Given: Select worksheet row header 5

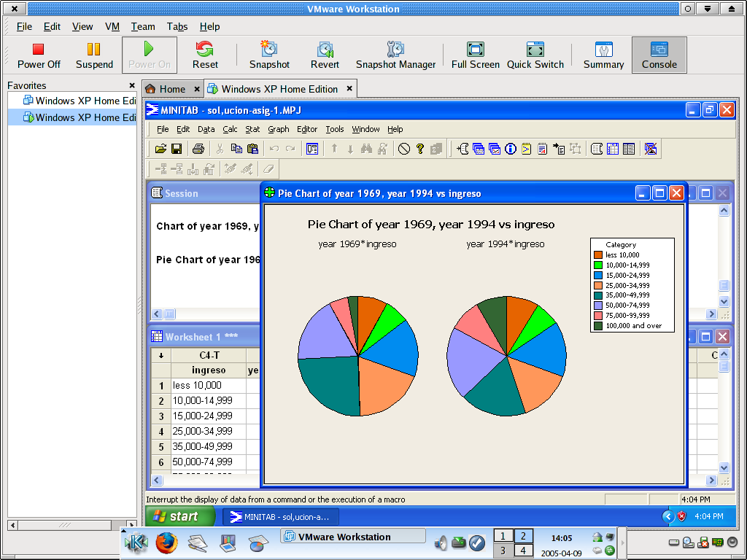Looking at the screenshot, I should pyautogui.click(x=161, y=447).
